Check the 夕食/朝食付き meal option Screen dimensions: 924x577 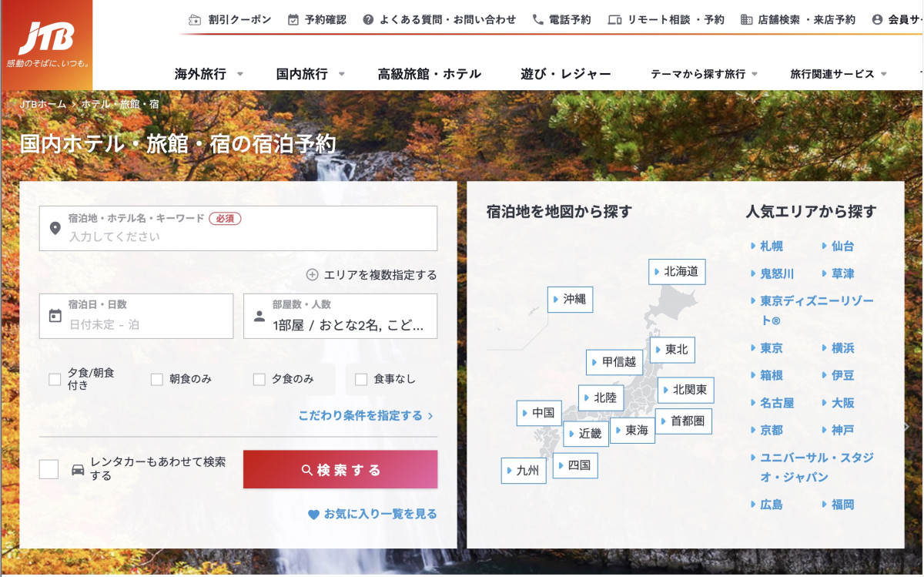click(x=55, y=379)
